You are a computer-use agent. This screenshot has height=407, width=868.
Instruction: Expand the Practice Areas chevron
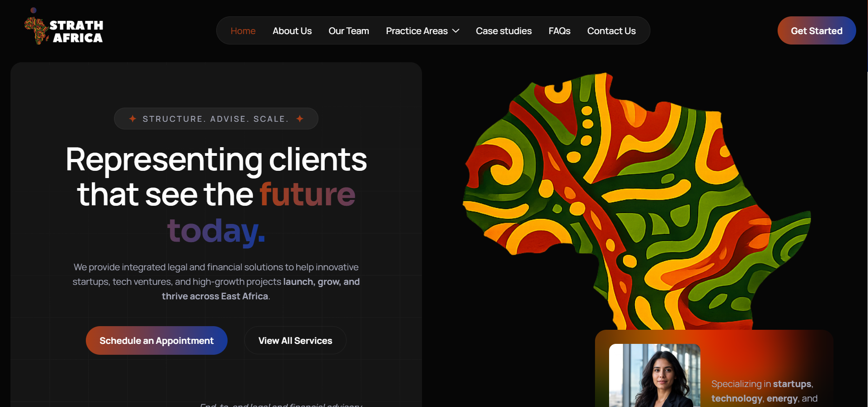point(456,31)
